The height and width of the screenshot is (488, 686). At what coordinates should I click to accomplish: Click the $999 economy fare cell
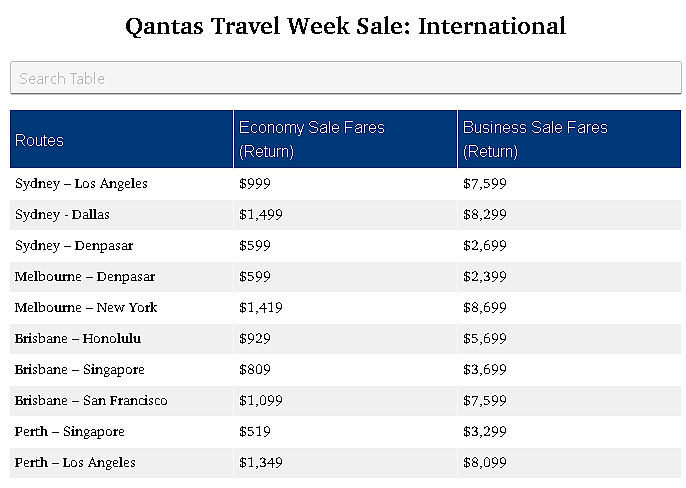[x=346, y=184]
